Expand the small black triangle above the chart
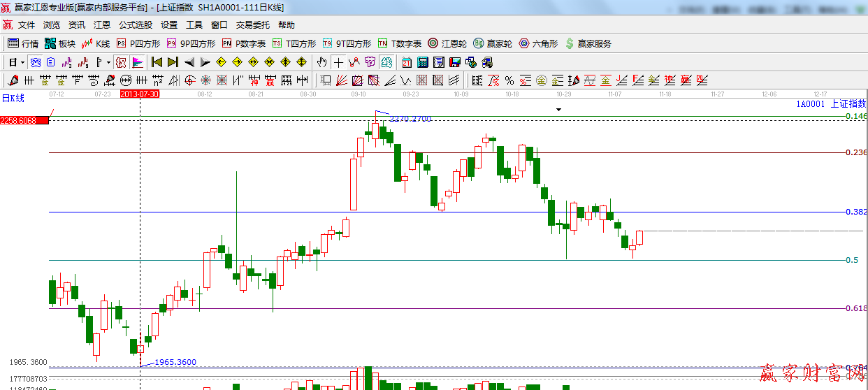 tap(558, 110)
